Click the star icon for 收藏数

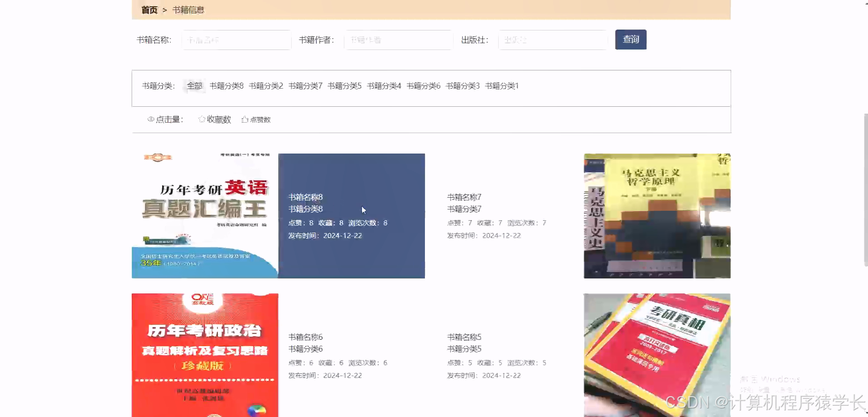202,119
